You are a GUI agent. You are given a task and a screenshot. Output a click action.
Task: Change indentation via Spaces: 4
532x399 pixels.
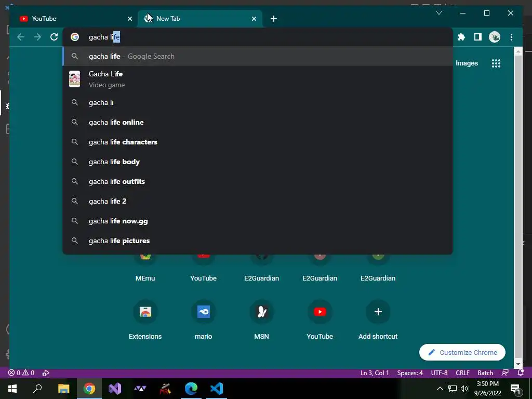point(410,373)
